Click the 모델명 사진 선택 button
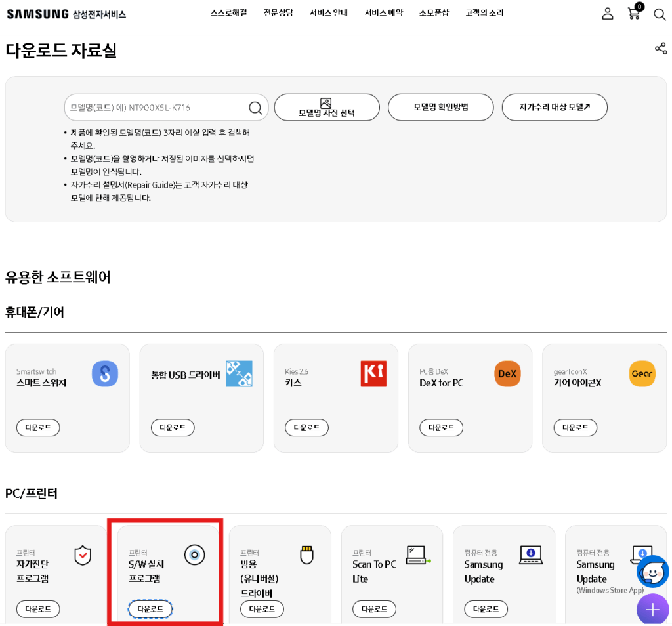Screen dimensions: 672x626 [x=327, y=108]
